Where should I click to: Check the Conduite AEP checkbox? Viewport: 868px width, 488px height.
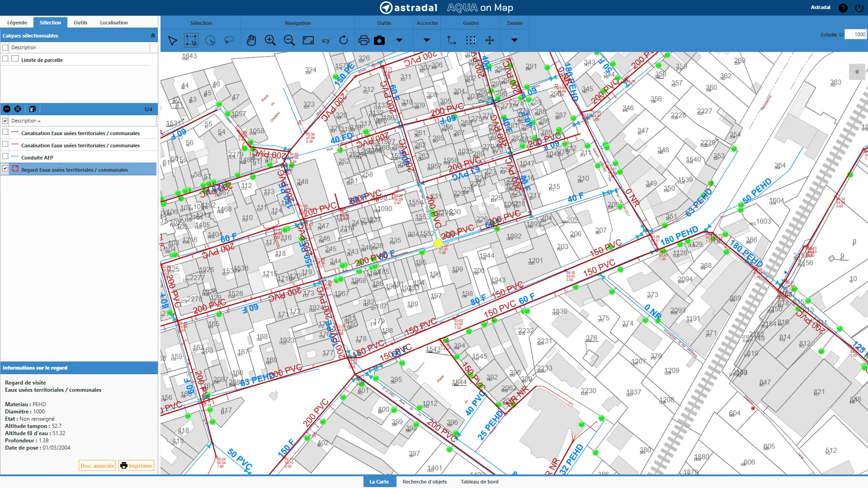5,156
